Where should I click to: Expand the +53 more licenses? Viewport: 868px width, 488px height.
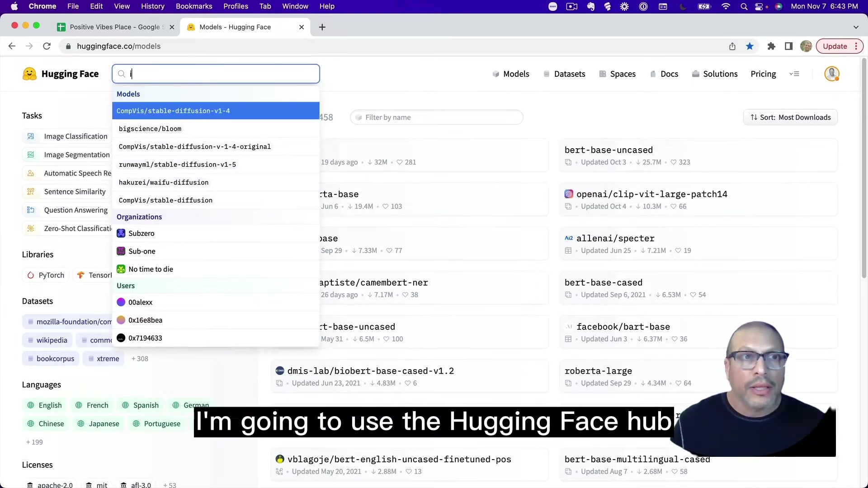coord(170,485)
